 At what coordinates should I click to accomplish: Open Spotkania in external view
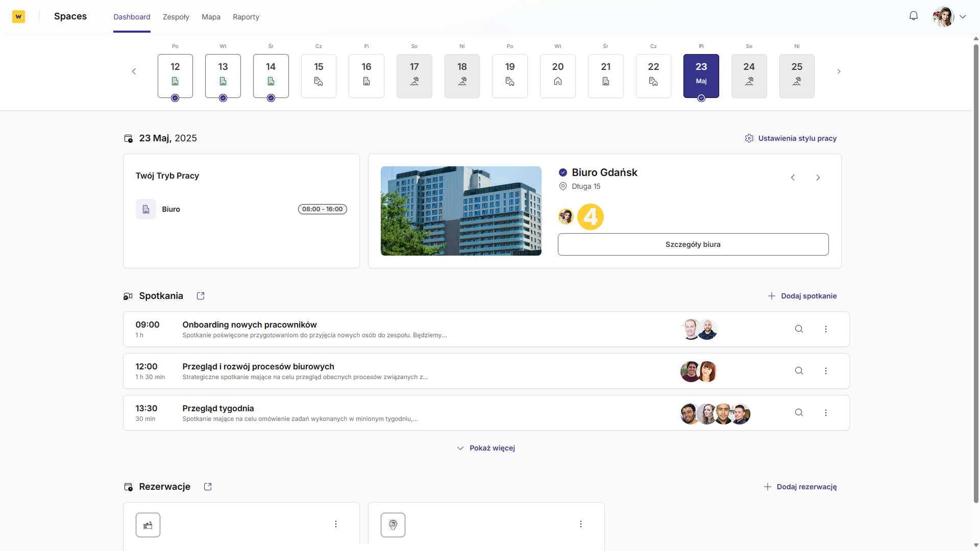pos(201,296)
